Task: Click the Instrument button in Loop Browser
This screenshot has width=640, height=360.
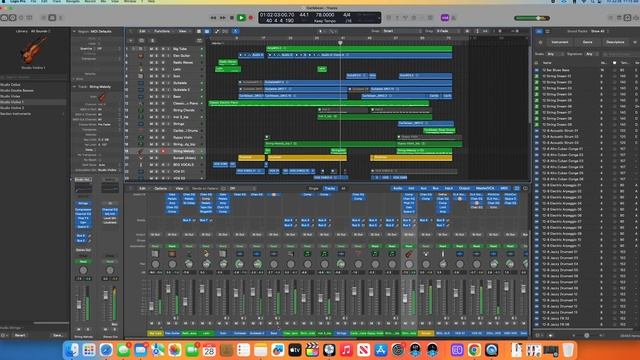Action: pyautogui.click(x=560, y=42)
